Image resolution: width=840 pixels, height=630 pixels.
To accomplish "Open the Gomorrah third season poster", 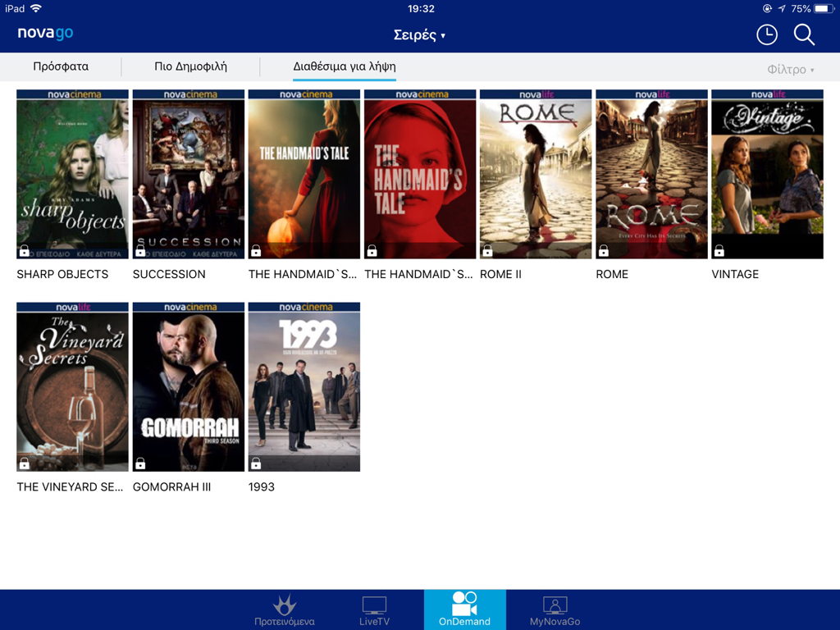I will [189, 387].
